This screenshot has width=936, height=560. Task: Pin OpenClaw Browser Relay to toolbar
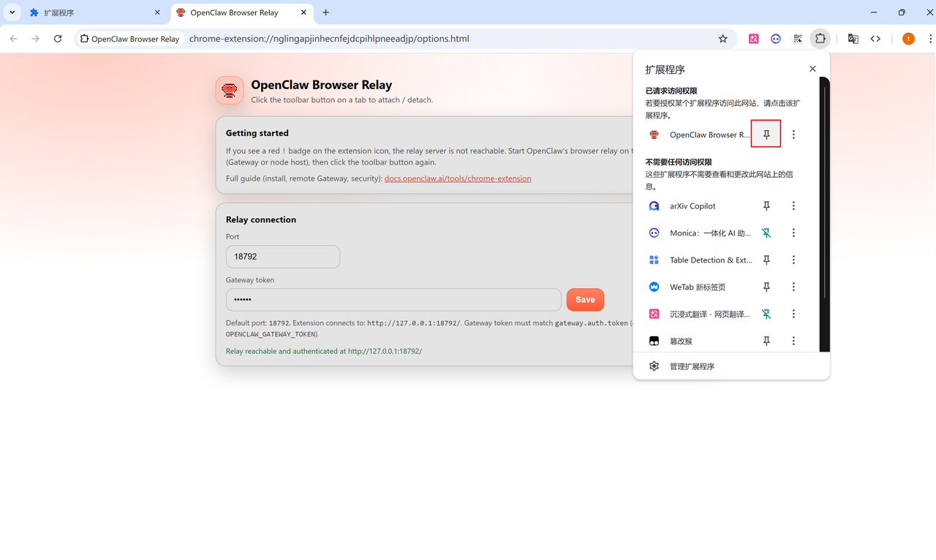766,135
